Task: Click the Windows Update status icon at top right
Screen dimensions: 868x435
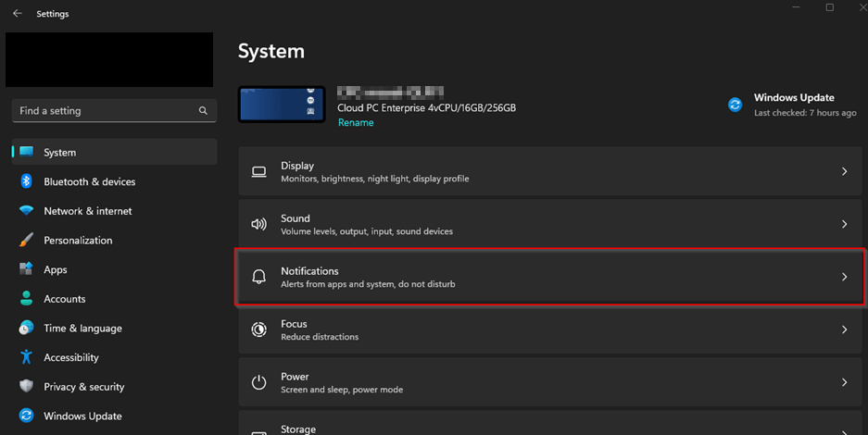Action: 736,105
